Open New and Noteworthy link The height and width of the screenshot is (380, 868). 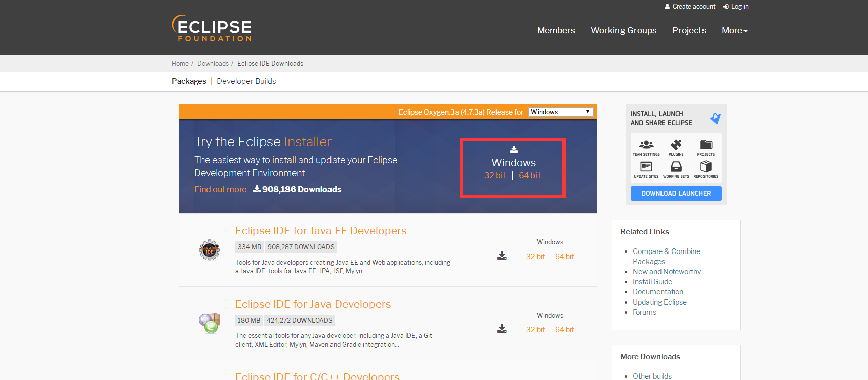pyautogui.click(x=667, y=272)
